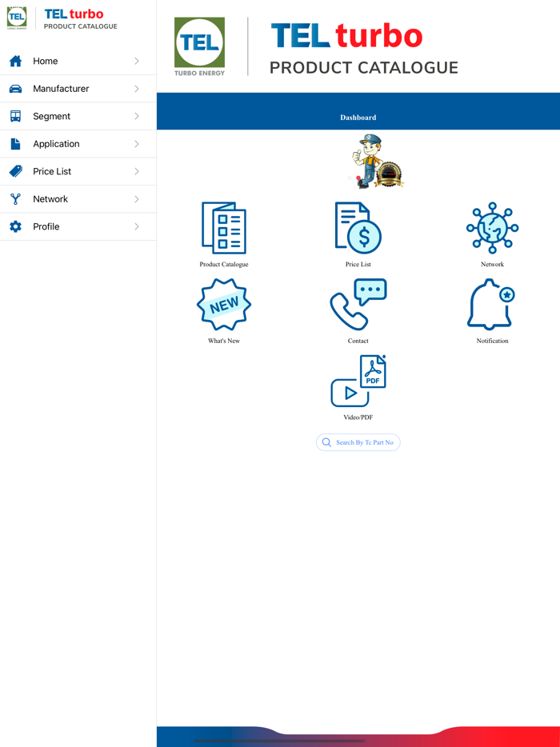Click the 'TEL turbo' heading text in main header

[347, 36]
